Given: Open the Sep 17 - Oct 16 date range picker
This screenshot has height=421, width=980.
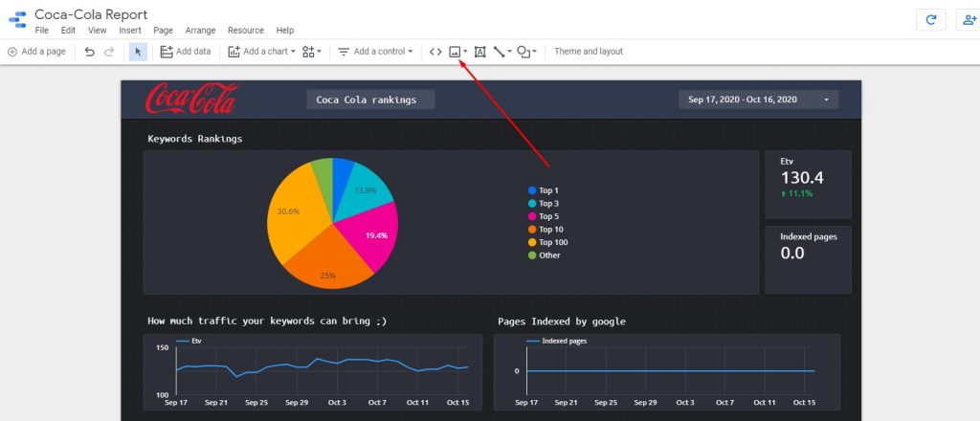Looking at the screenshot, I should point(758,100).
